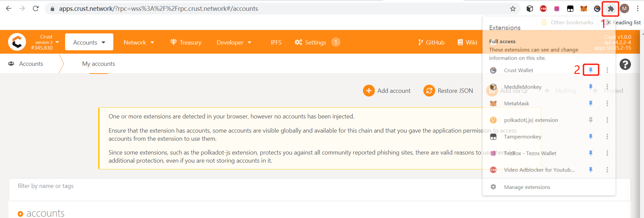This screenshot has width=644, height=218.
Task: Bookmark this page with the star icon
Action: click(513, 9)
